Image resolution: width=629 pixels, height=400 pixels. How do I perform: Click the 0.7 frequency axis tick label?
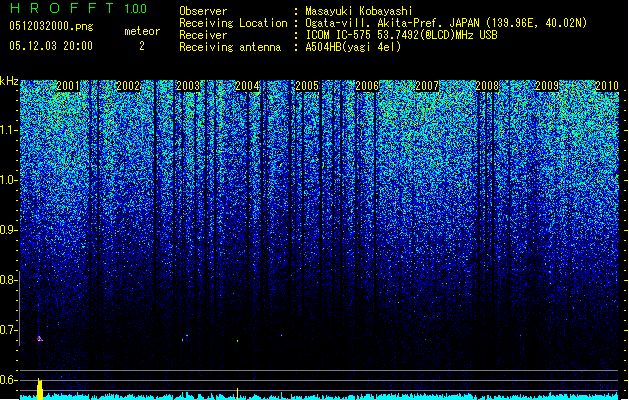(7, 330)
